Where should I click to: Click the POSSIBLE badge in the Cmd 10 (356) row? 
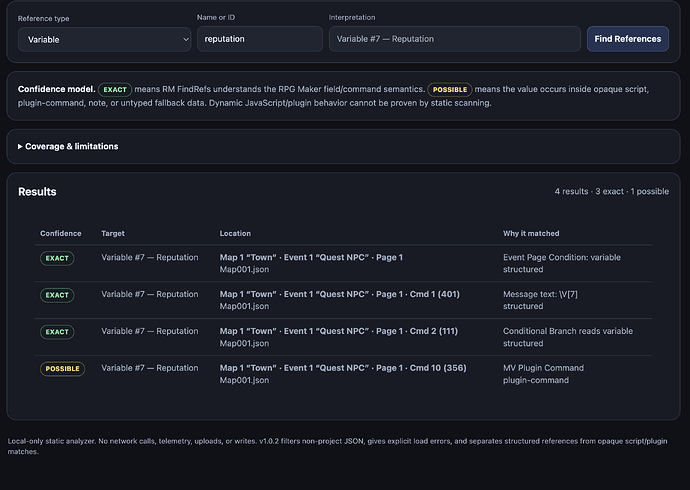point(62,369)
